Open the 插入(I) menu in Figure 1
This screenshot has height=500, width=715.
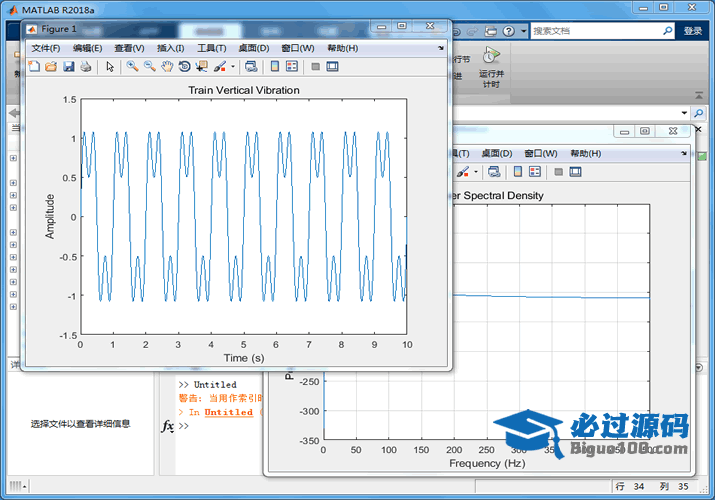171,48
